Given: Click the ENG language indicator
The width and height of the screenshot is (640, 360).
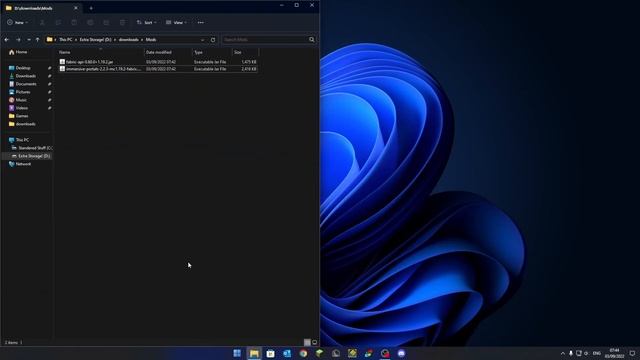Looking at the screenshot, I should tap(597, 353).
